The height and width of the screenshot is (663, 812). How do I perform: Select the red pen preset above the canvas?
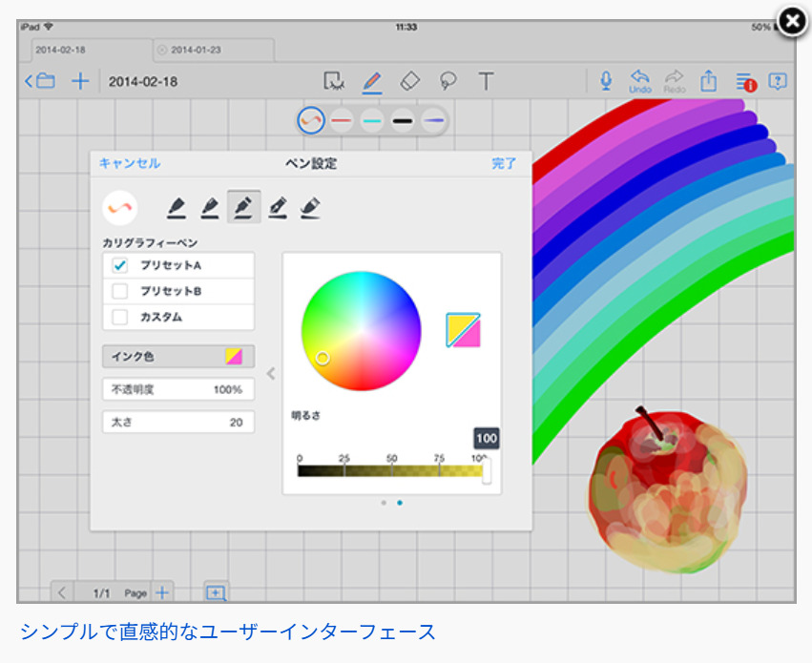[344, 120]
